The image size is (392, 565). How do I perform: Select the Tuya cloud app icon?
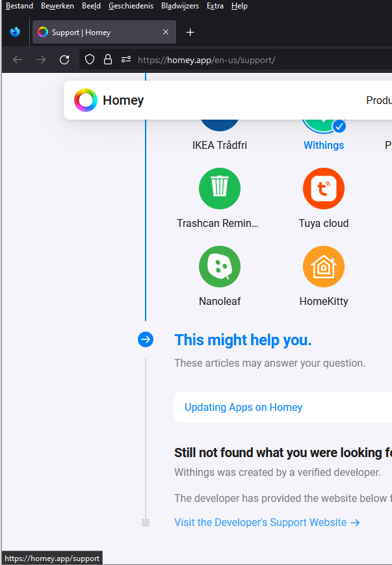[324, 189]
